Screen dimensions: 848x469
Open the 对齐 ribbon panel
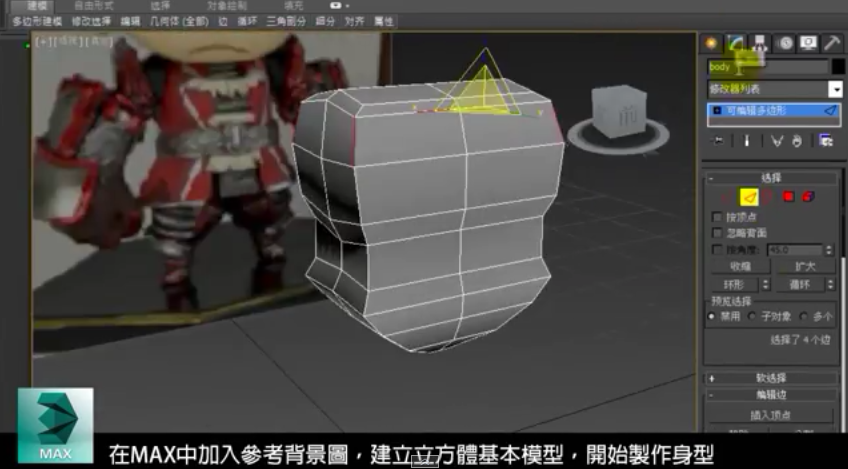(354, 22)
